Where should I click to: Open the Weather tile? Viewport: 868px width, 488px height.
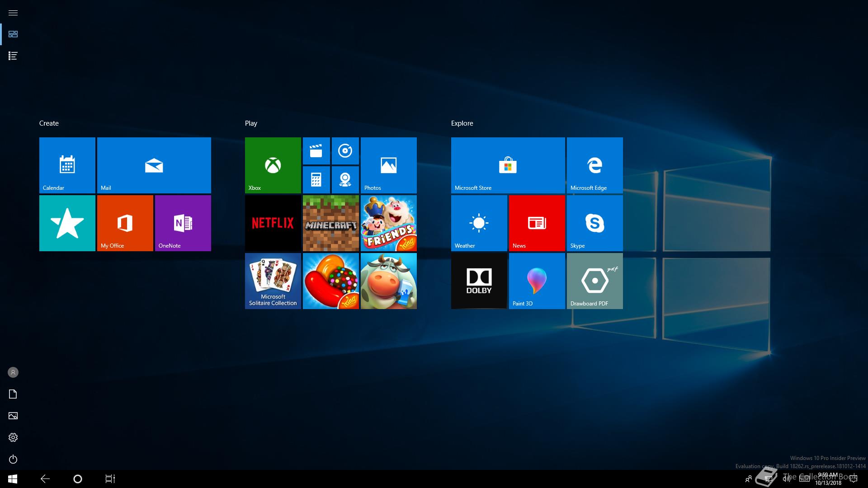coord(479,223)
